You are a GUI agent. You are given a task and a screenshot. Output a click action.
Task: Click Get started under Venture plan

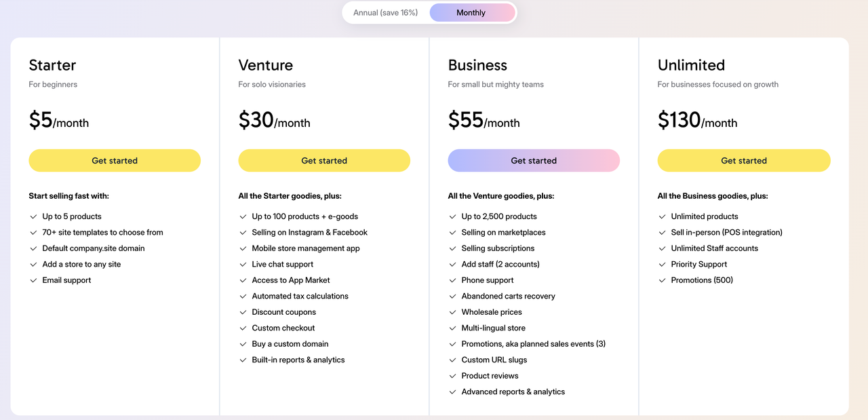click(324, 161)
